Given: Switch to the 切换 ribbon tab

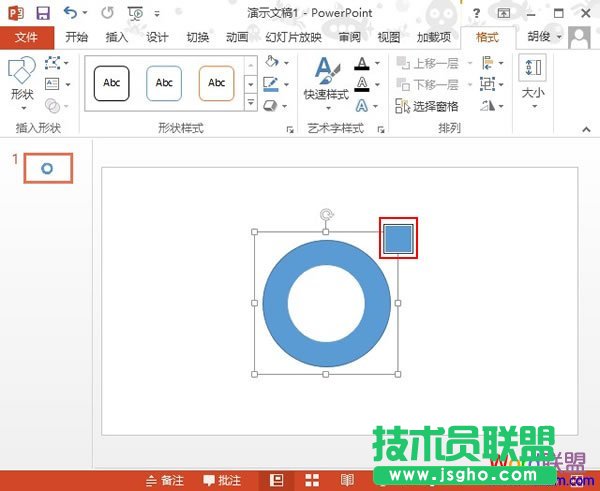Looking at the screenshot, I should (197, 37).
